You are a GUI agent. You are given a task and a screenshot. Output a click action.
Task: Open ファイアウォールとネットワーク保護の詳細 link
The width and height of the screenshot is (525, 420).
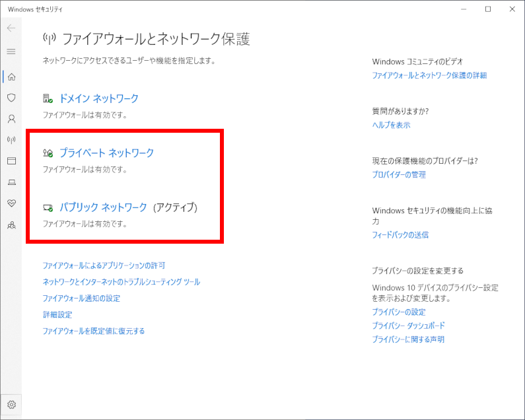coord(429,75)
